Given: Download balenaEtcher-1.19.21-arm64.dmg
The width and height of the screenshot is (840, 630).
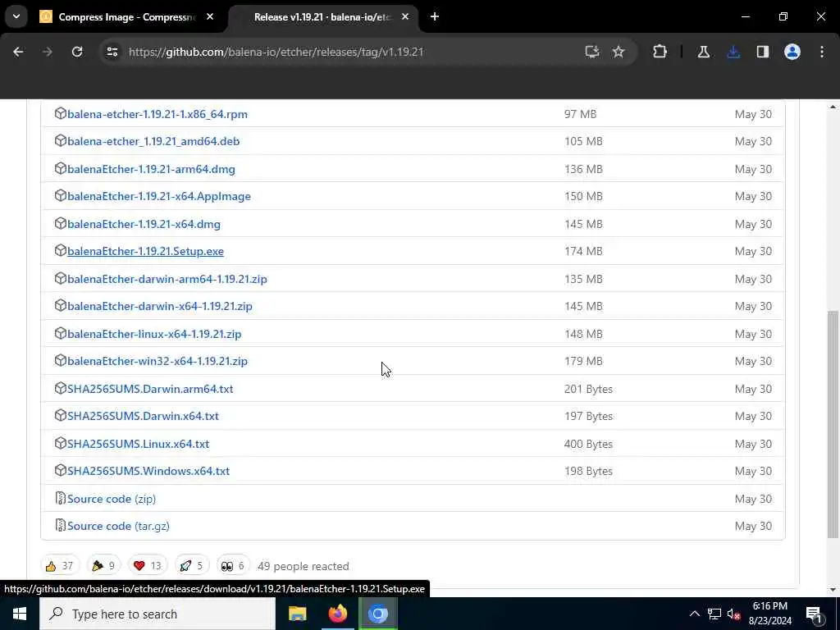Looking at the screenshot, I should tap(151, 169).
